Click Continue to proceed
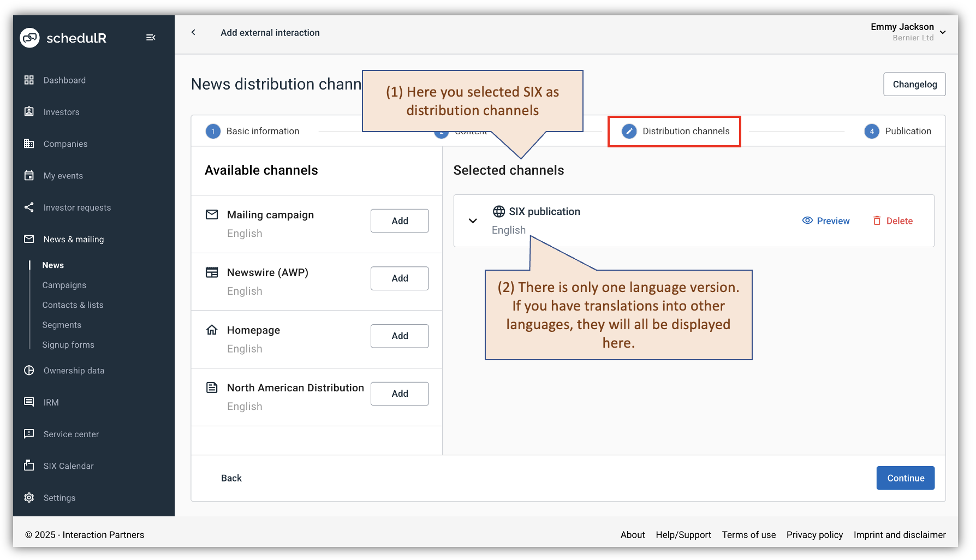The image size is (976, 560). (905, 478)
